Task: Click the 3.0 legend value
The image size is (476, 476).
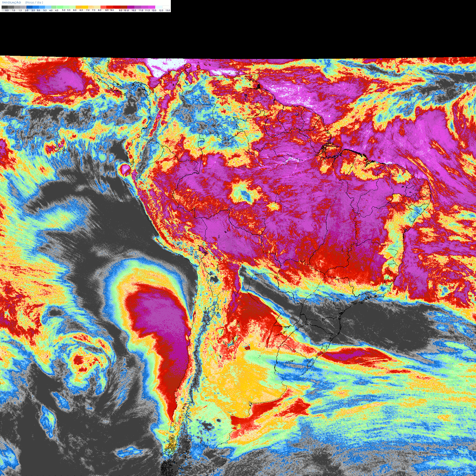Action: click(x=38, y=10)
